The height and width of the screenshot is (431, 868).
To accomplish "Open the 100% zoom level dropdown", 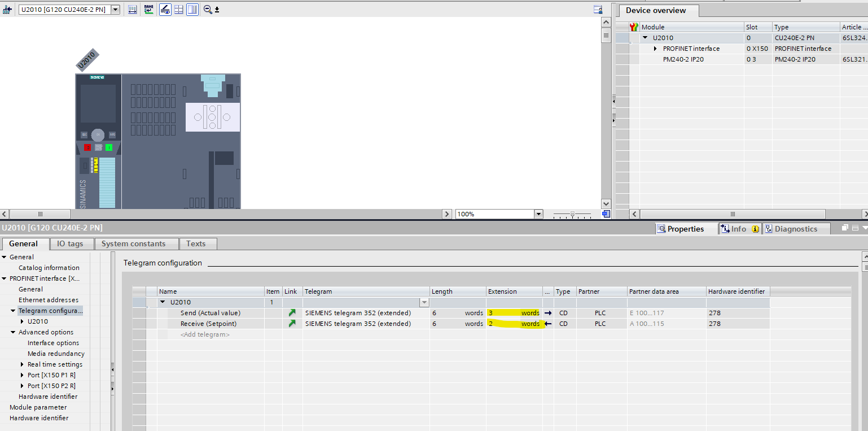I will pyautogui.click(x=538, y=214).
